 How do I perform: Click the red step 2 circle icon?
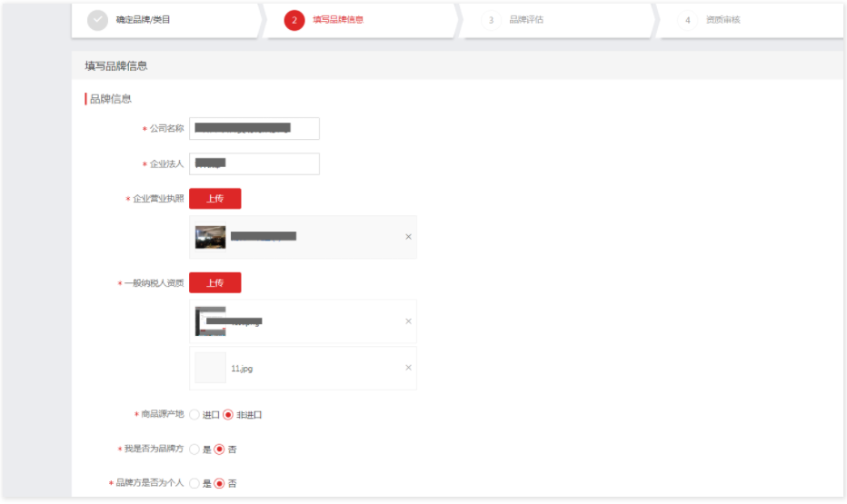[294, 20]
